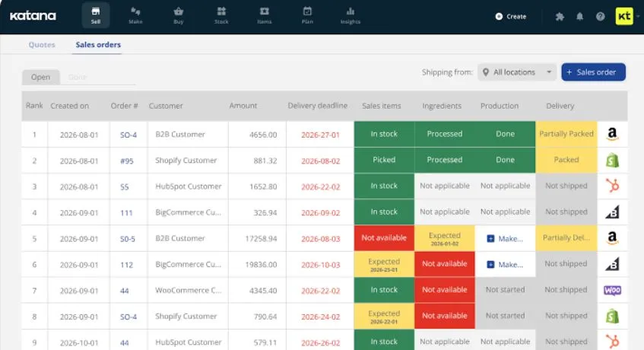Viewport: 644px width, 350px height.
Task: Open the kt account menu
Action: tap(624, 17)
